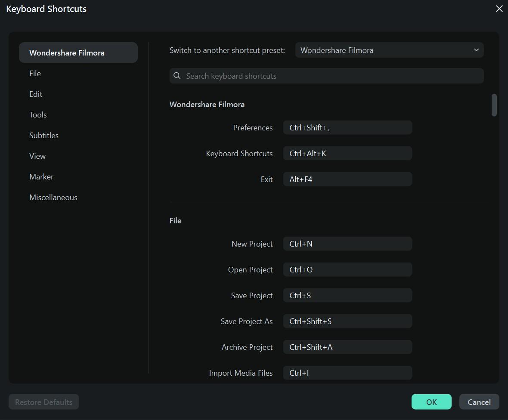Image resolution: width=508 pixels, height=420 pixels.
Task: Click the vertical scrollbar thumb
Action: coord(494,105)
